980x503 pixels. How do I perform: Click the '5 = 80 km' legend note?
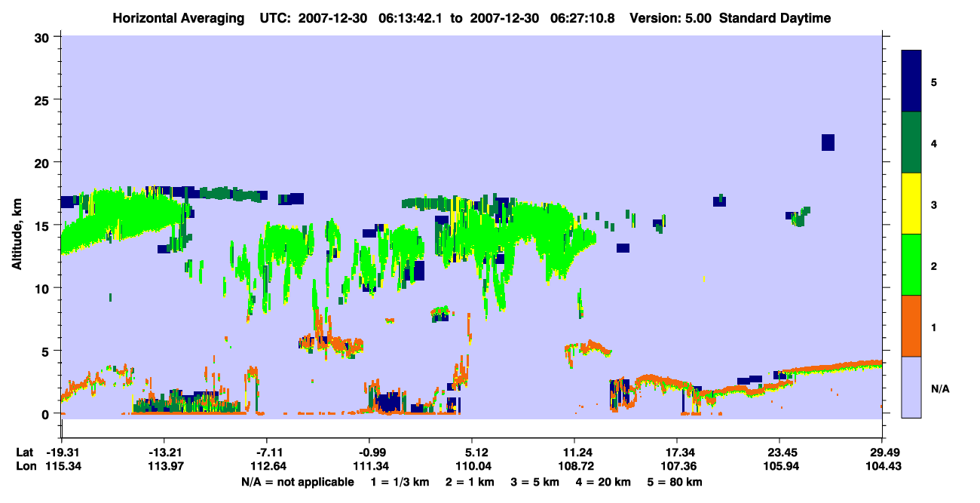tap(676, 481)
